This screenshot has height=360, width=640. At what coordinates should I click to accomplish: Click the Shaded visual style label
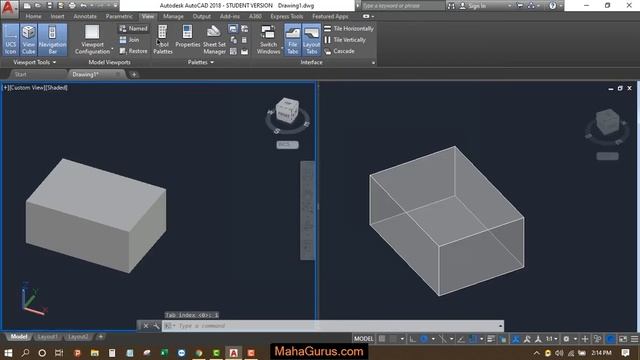tap(58, 88)
